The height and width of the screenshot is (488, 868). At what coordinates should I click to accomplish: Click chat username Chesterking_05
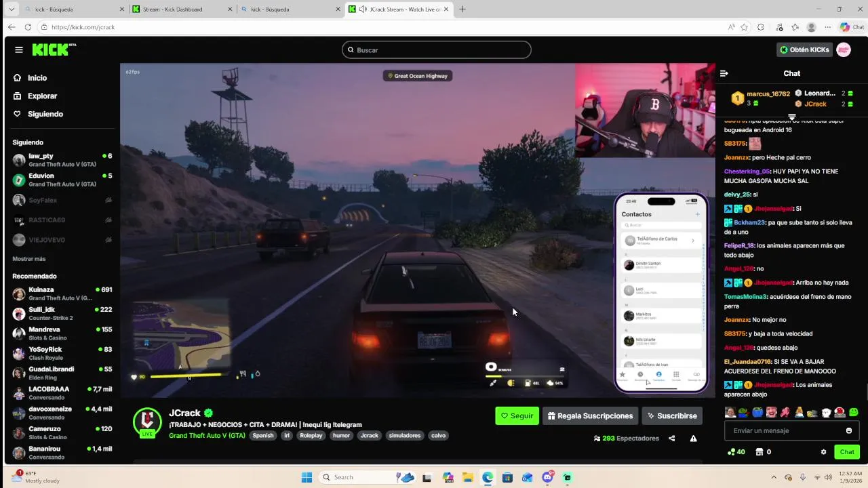747,171
